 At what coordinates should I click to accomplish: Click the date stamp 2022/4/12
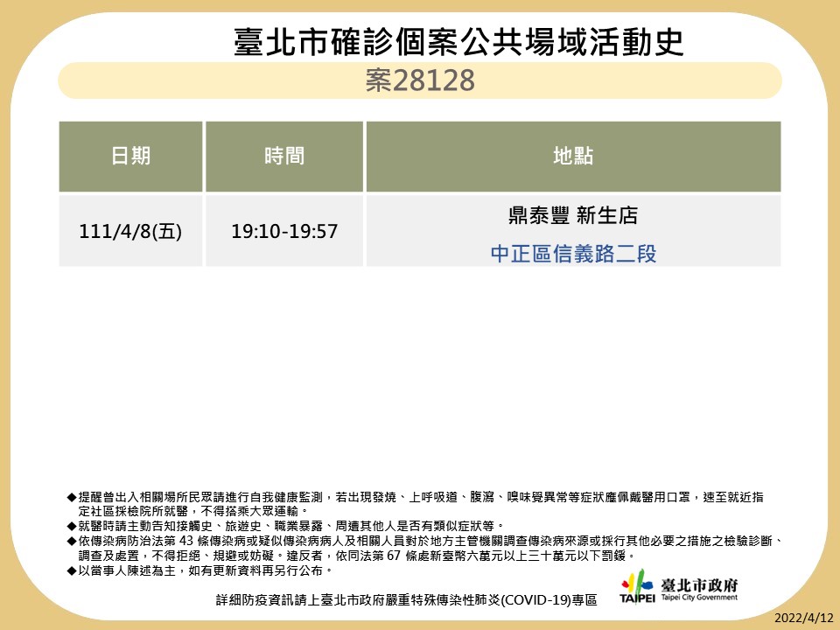coord(803,618)
